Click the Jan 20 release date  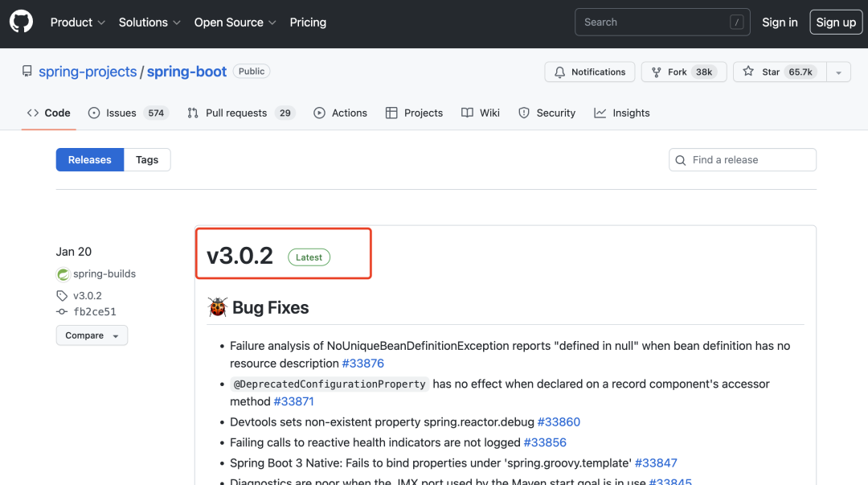point(74,252)
